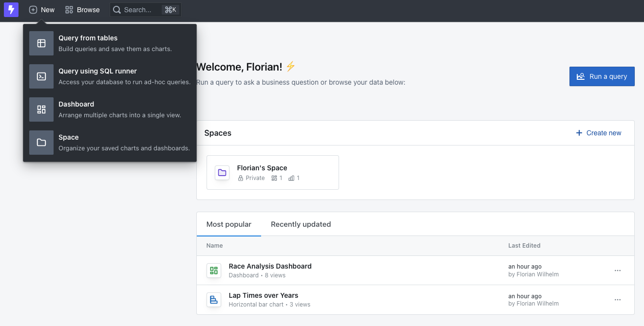Select the Most popular tab

(x=229, y=224)
